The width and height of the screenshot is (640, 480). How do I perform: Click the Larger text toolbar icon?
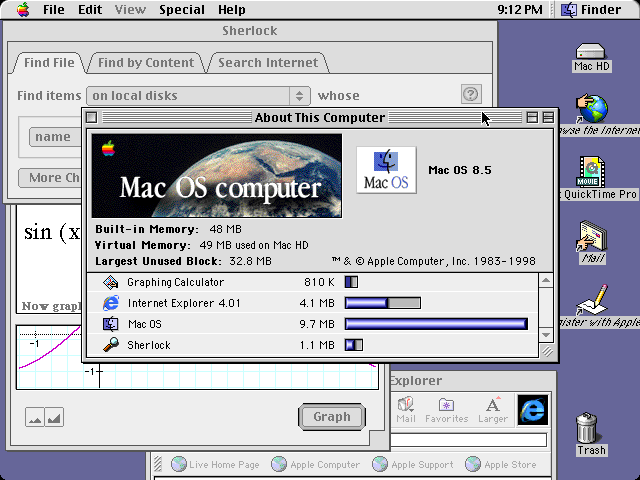click(493, 410)
